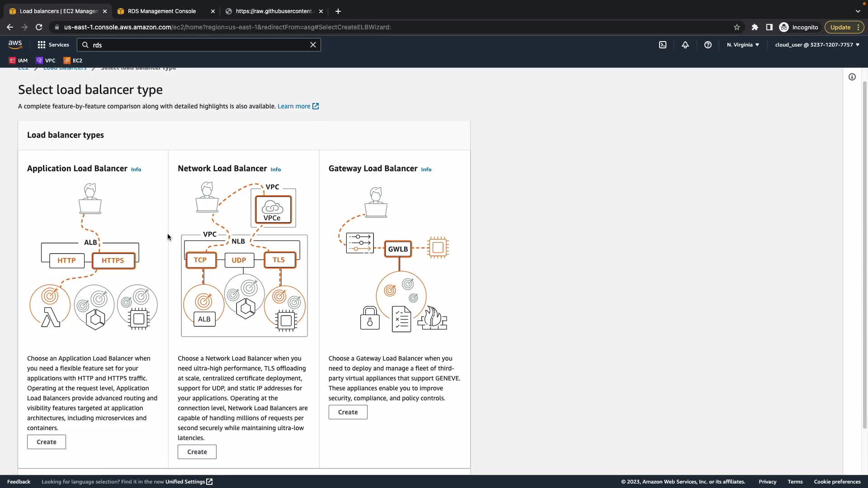This screenshot has width=868, height=488.
Task: Create a Gateway Load Balancer
Action: click(348, 412)
